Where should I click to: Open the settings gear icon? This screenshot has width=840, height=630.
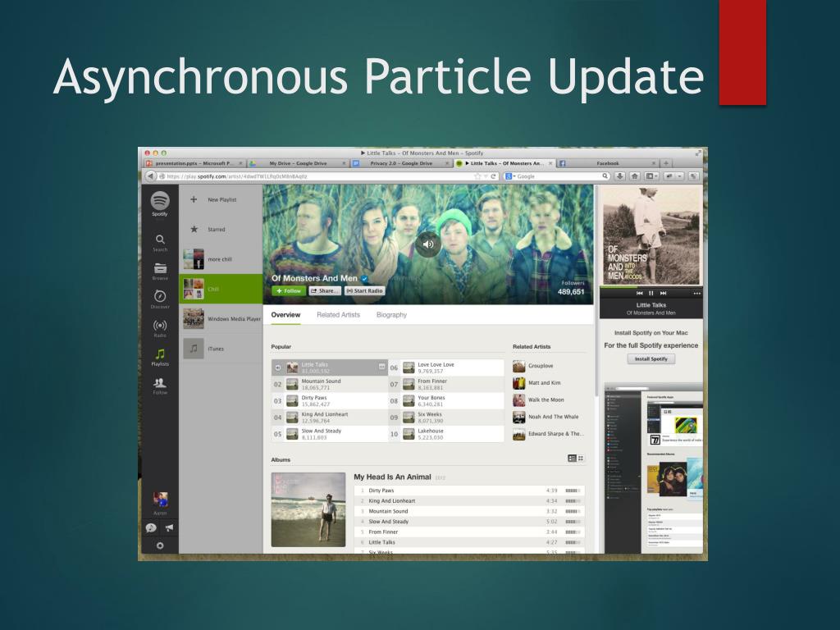pyautogui.click(x=160, y=546)
